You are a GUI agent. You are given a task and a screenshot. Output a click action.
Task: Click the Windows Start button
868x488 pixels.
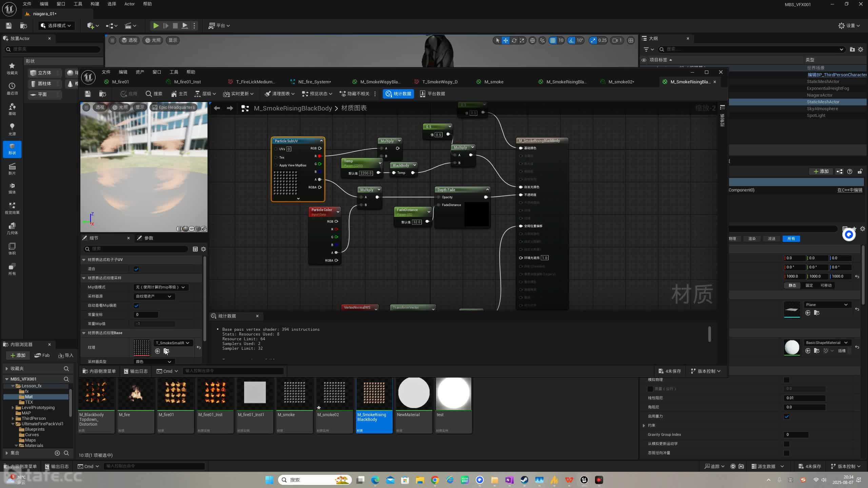[269, 480]
